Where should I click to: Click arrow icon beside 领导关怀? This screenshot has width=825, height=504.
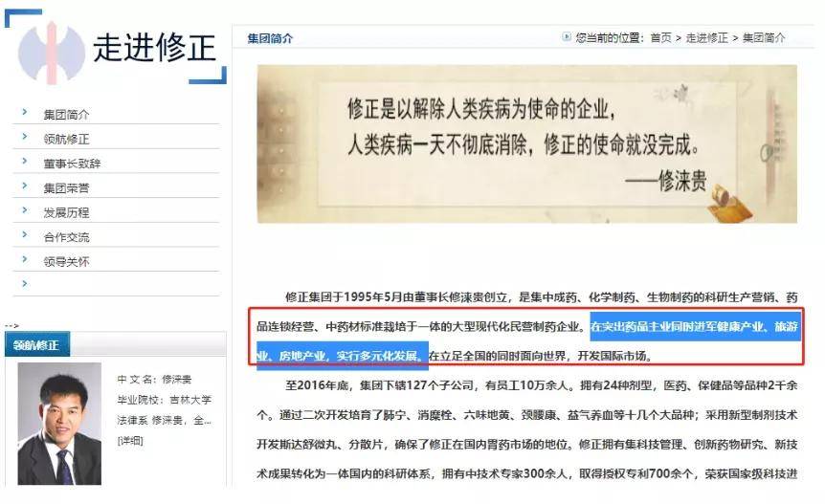click(x=25, y=259)
